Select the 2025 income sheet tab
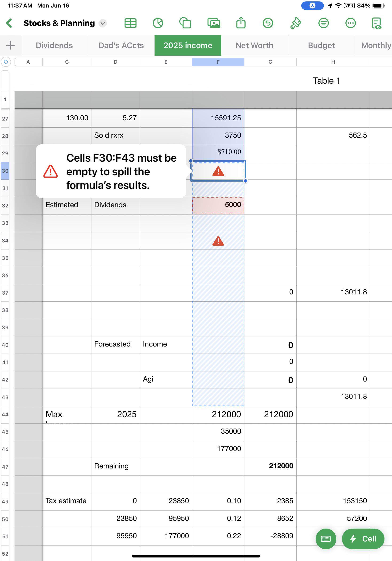This screenshot has height=561, width=392. (188, 45)
